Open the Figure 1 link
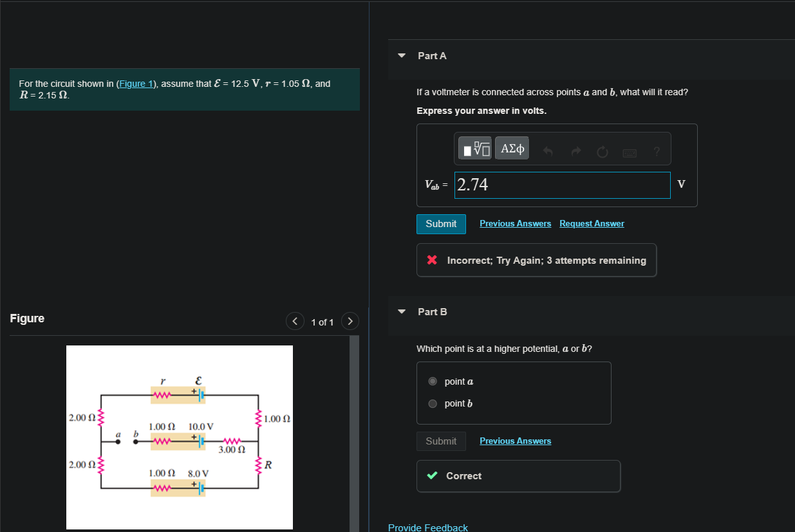The width and height of the screenshot is (795, 532). [136, 83]
